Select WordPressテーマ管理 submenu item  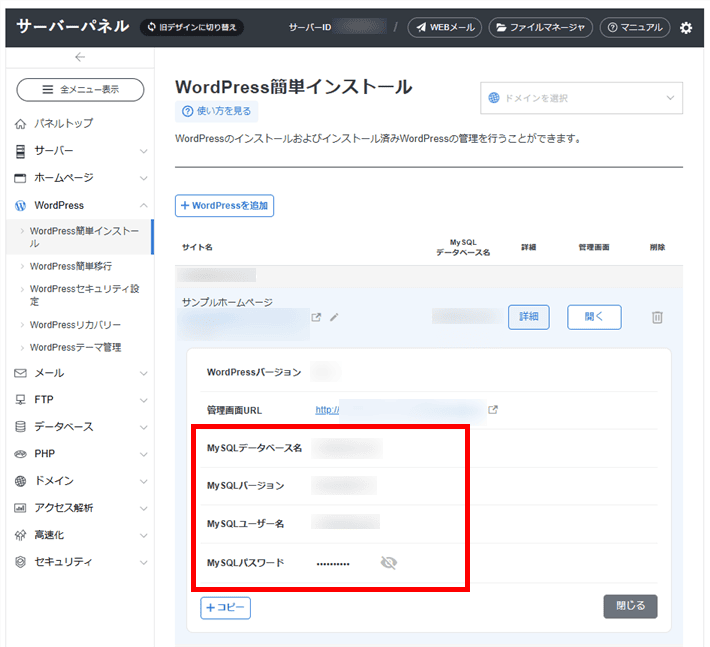pyautogui.click(x=75, y=347)
